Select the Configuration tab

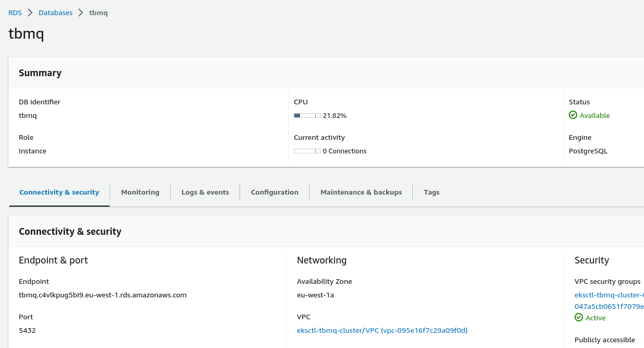pos(275,192)
